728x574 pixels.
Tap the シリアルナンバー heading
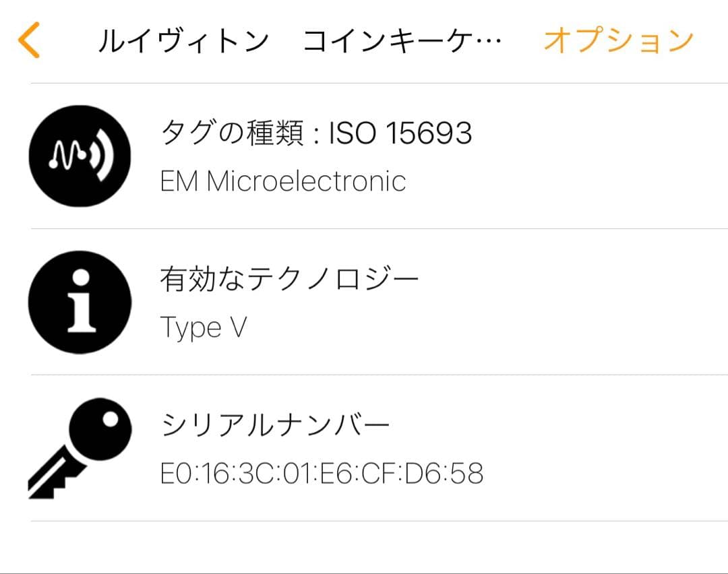tap(276, 425)
